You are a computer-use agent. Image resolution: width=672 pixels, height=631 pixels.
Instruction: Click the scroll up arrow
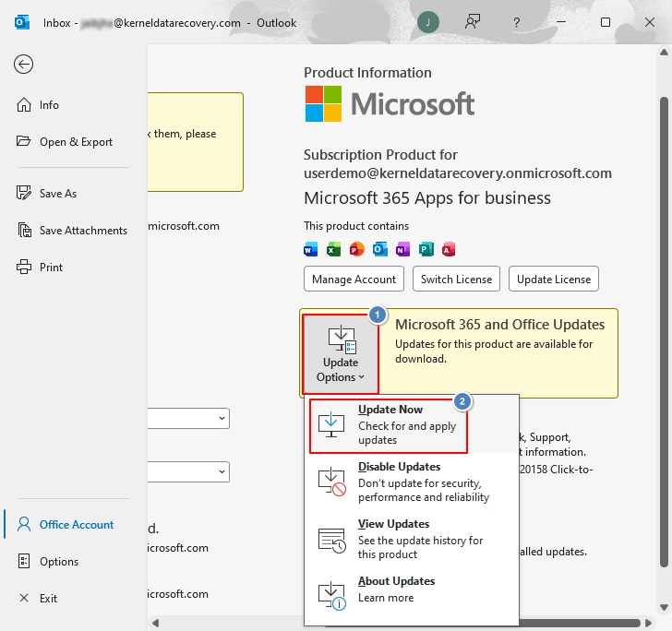pyautogui.click(x=664, y=53)
